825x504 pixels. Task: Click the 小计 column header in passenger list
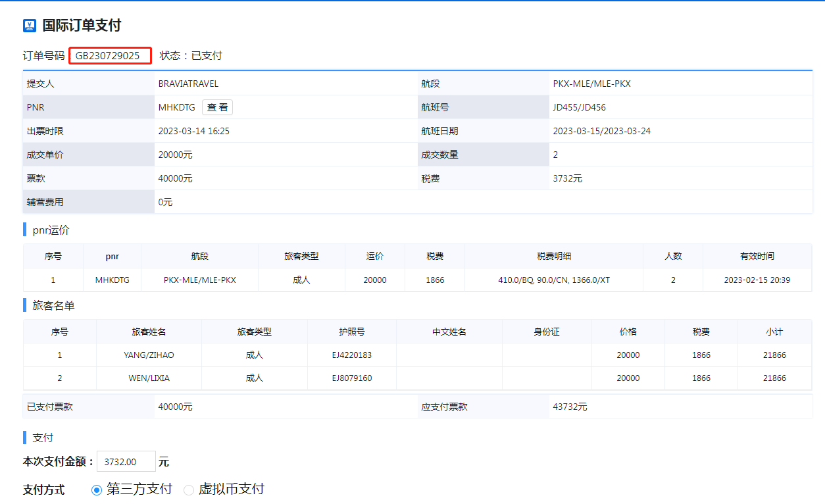tap(774, 332)
